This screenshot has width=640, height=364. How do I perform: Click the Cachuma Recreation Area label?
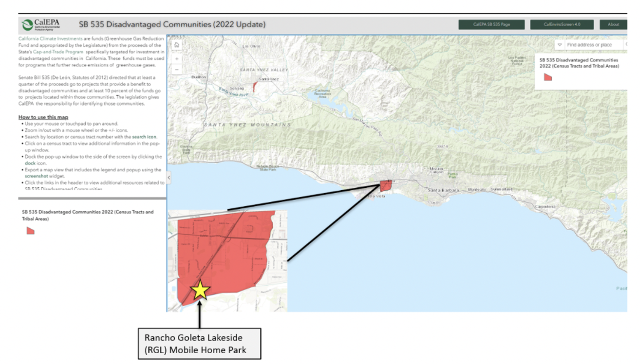click(x=323, y=93)
